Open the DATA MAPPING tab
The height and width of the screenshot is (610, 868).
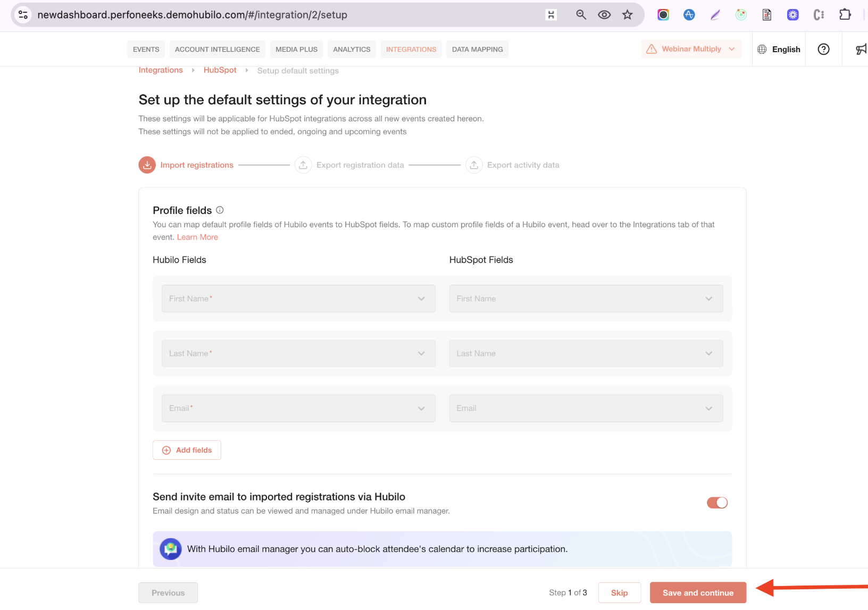[477, 49]
